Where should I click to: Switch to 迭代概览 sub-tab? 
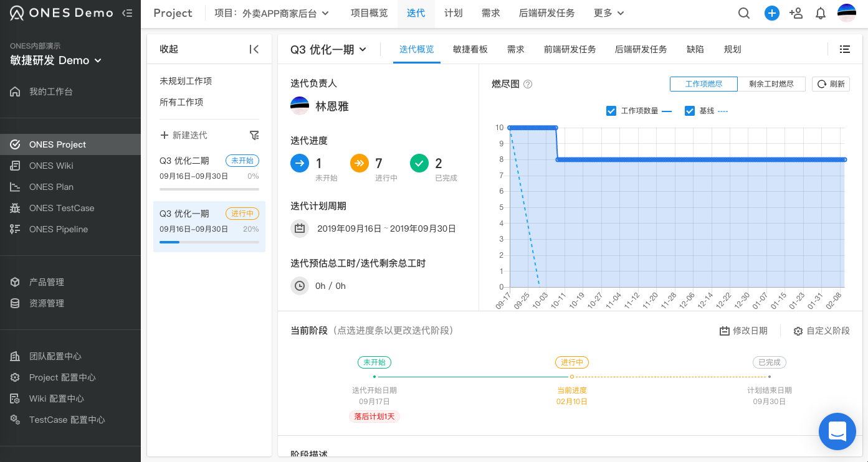click(x=417, y=49)
